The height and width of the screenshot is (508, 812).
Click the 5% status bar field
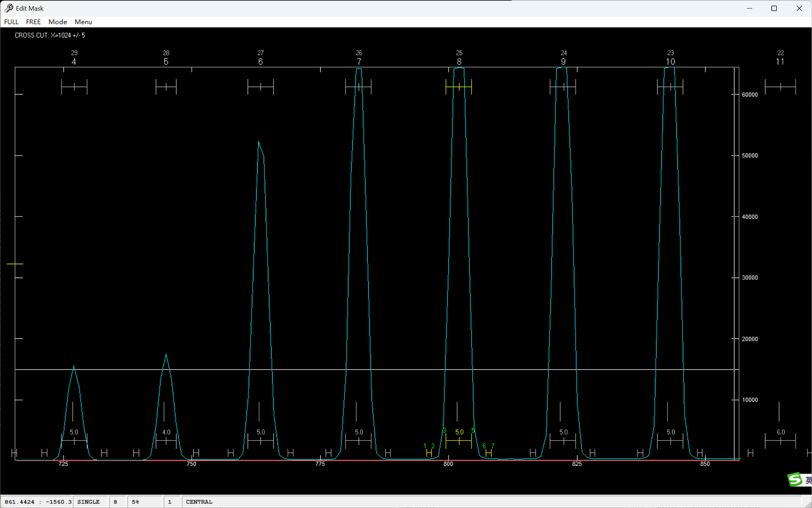pyautogui.click(x=136, y=502)
